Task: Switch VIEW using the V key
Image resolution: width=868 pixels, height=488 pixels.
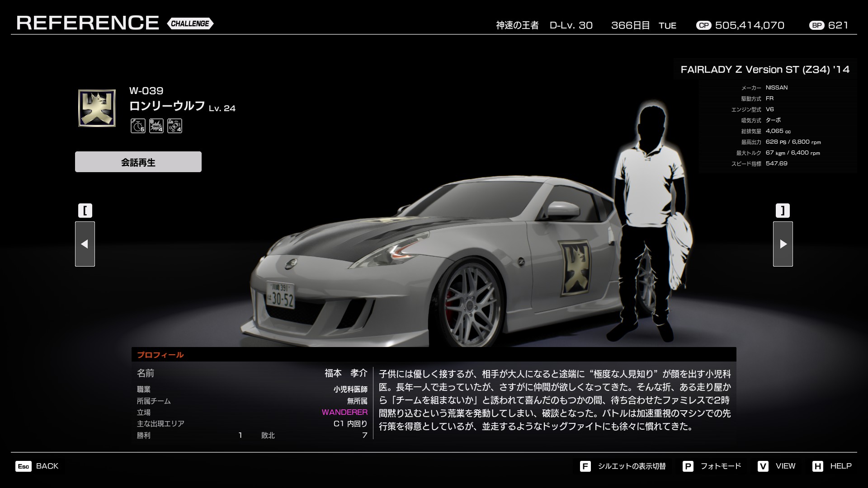Action: [x=763, y=466]
